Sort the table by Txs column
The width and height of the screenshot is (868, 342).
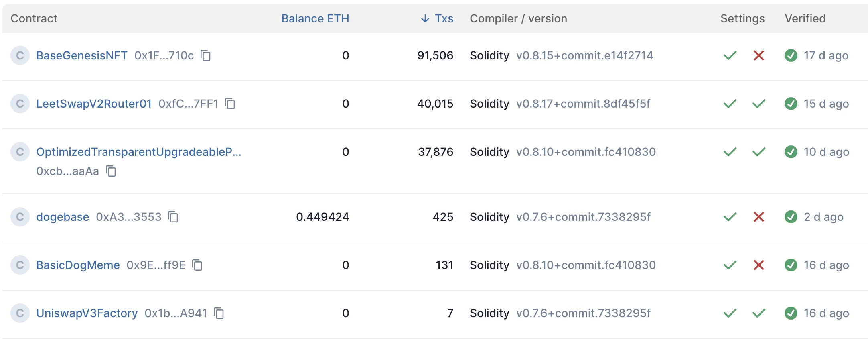pyautogui.click(x=444, y=18)
